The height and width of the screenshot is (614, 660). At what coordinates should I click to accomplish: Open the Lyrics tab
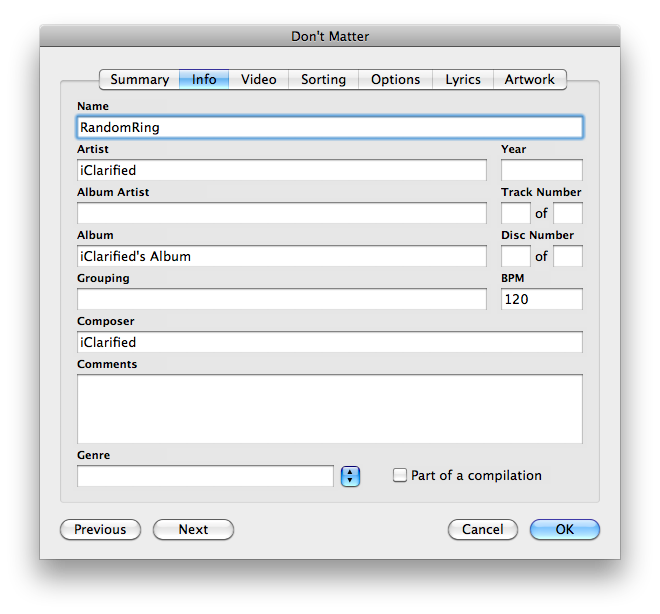click(x=463, y=79)
